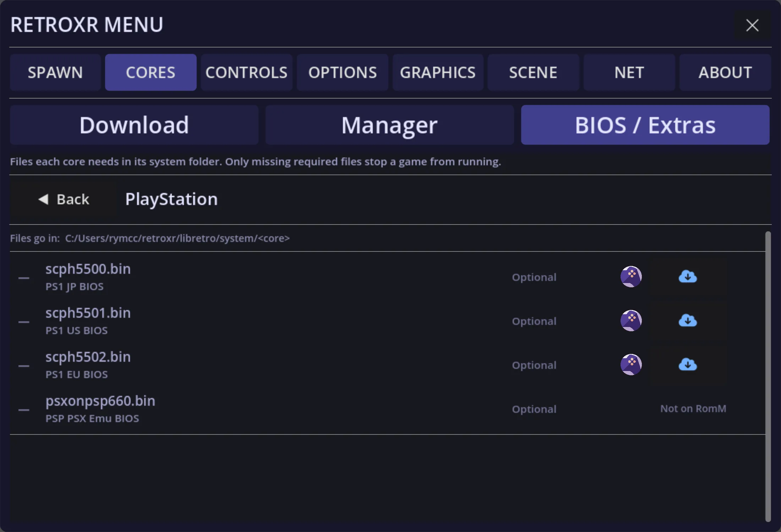Switch to the SPAWN tab

[x=55, y=72]
